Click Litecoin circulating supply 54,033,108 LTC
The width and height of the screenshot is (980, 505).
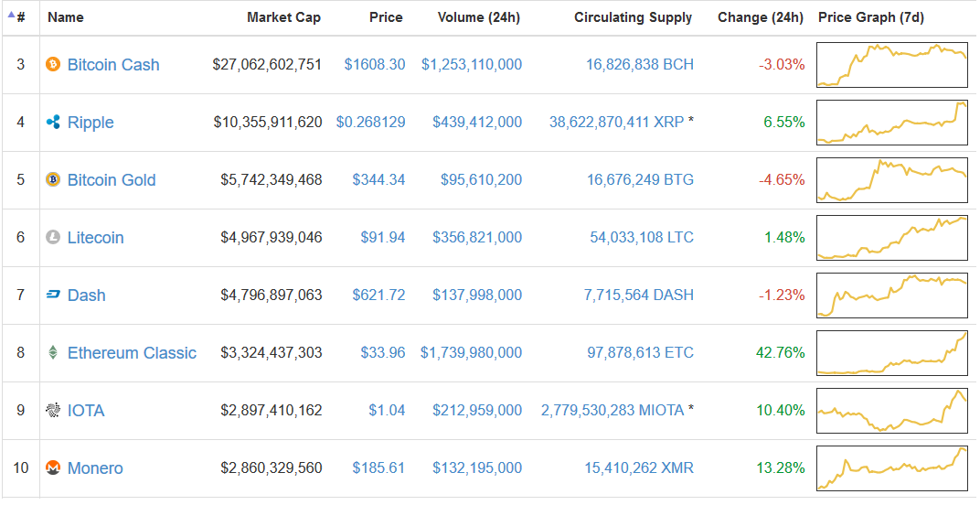coord(641,238)
